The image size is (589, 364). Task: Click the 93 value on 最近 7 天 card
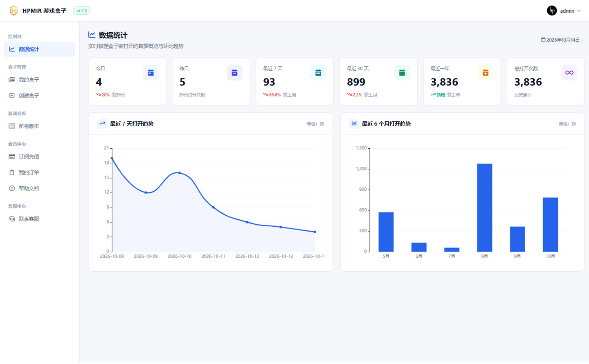click(269, 82)
